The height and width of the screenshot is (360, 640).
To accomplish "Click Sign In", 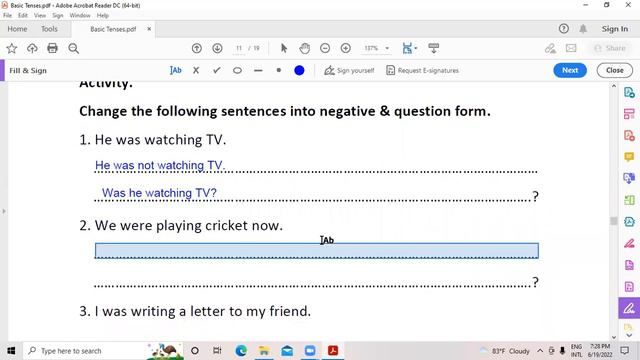I will pyautogui.click(x=615, y=29).
